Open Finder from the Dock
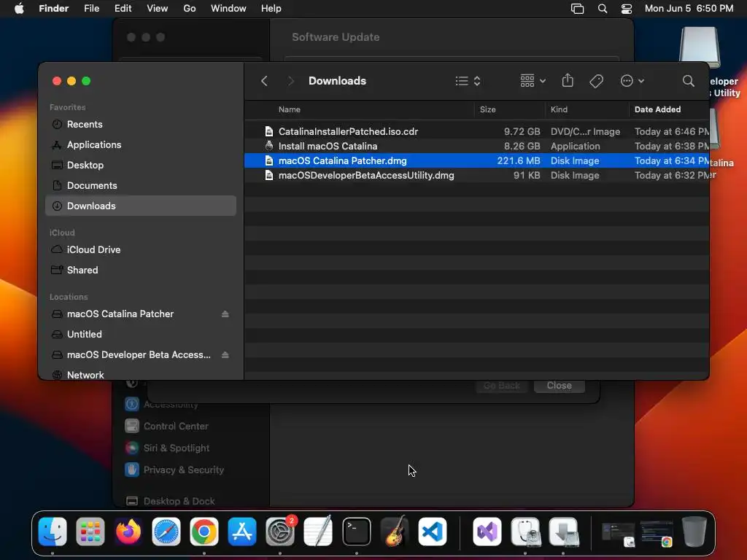The image size is (747, 560). click(x=53, y=532)
